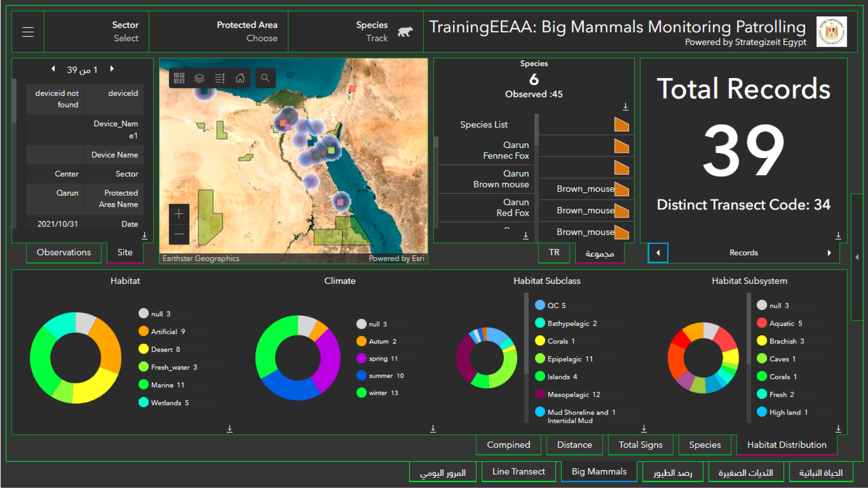
Task: Switch to the Total Signs tab
Action: 640,445
